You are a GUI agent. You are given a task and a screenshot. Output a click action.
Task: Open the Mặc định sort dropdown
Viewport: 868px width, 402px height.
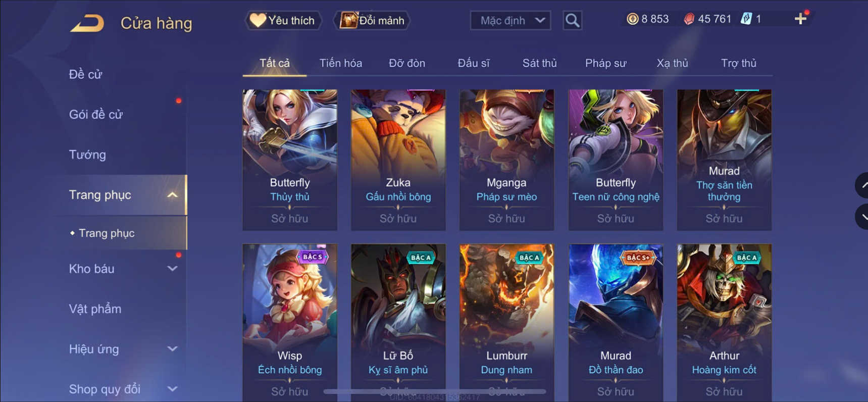coord(510,21)
